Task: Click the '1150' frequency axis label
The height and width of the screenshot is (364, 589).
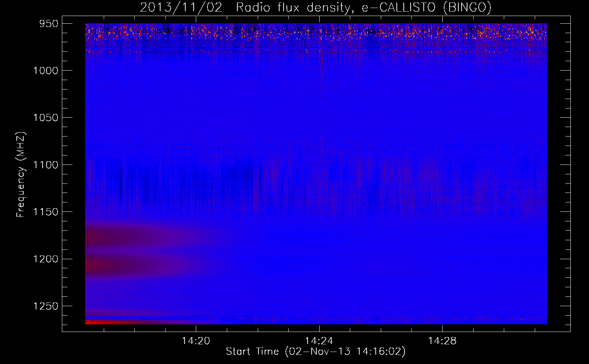Action: [x=46, y=212]
